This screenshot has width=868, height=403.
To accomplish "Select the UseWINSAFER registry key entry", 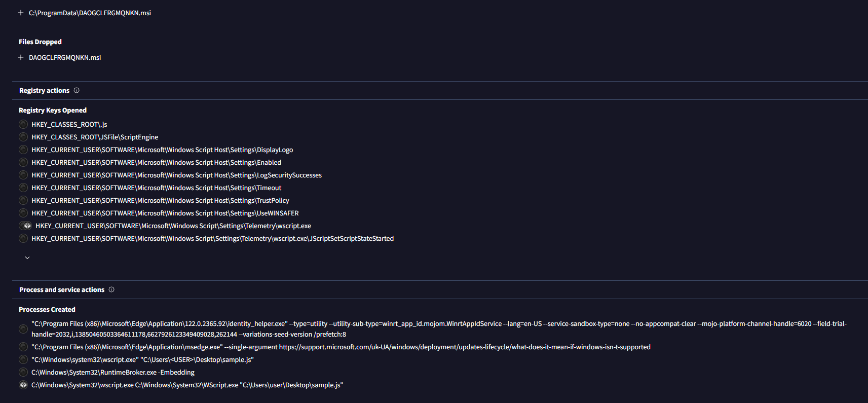I will [165, 213].
